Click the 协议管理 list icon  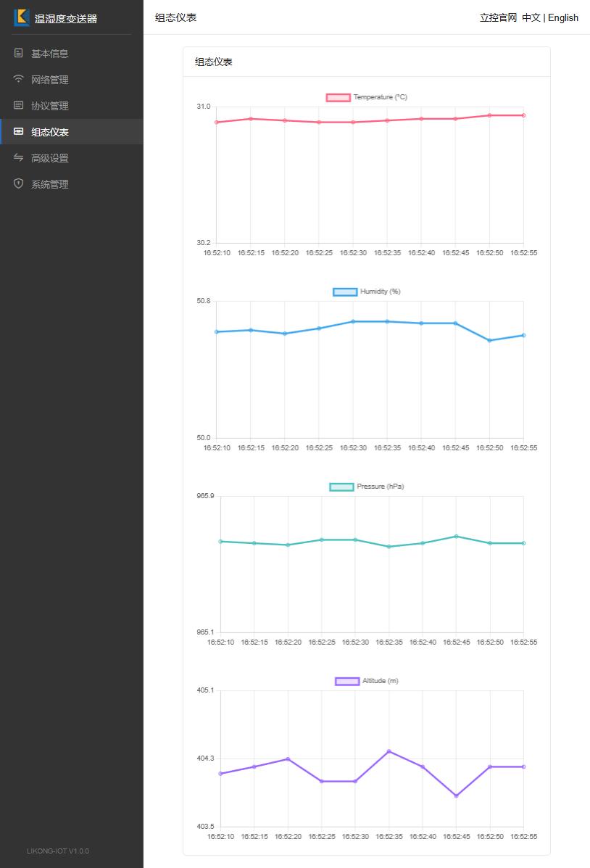[x=18, y=105]
